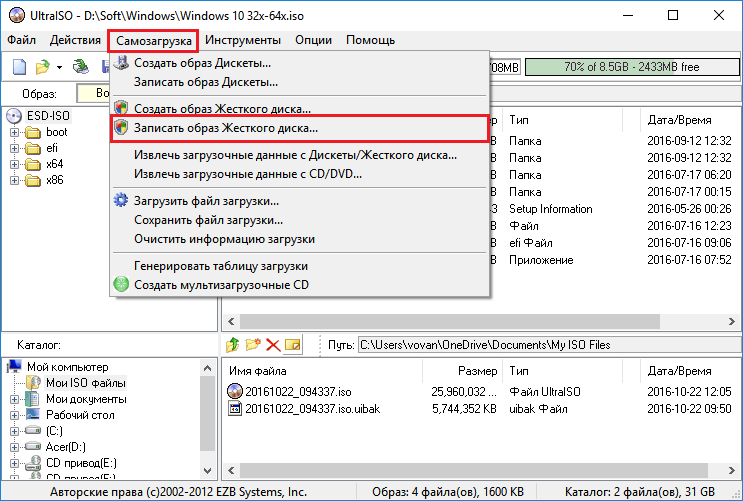Click the Acer(D:) drive icon
Viewport: 743px width, 501px height.
pos(33,446)
